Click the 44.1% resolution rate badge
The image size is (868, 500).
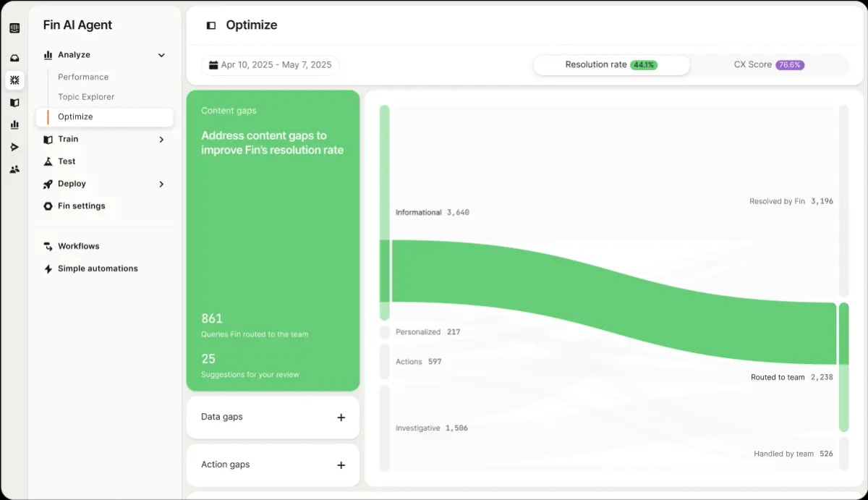(643, 65)
